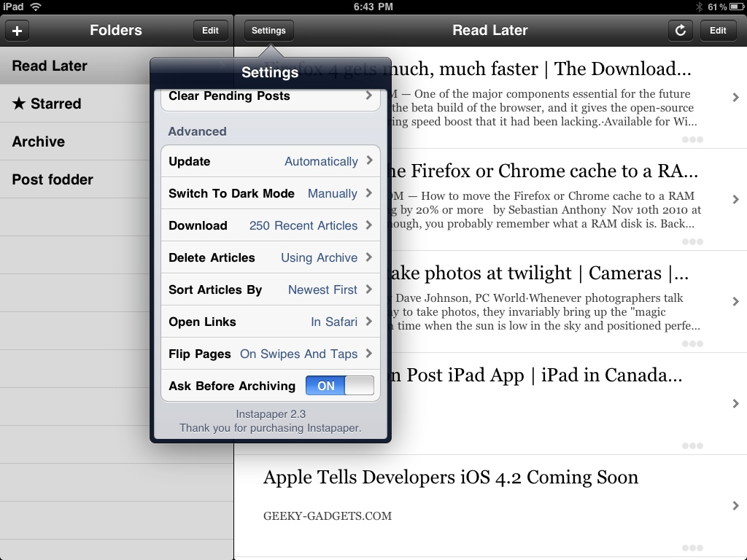
Task: Tap Edit in the Folders toolbar
Action: (x=210, y=31)
